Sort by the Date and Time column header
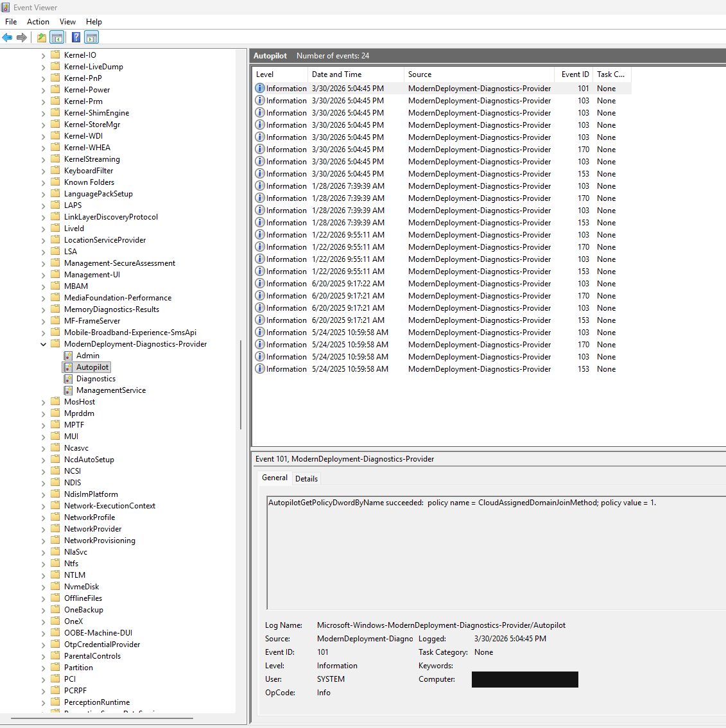The height and width of the screenshot is (728, 726). pos(356,74)
